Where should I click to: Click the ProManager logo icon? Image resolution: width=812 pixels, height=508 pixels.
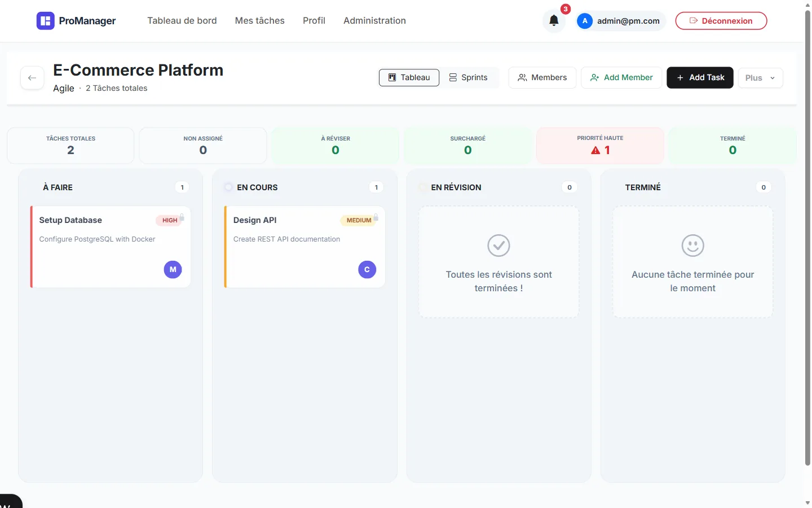46,21
